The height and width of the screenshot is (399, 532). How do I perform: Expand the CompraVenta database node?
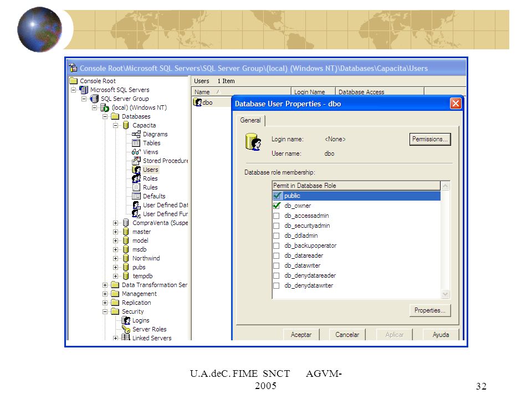tap(115, 223)
